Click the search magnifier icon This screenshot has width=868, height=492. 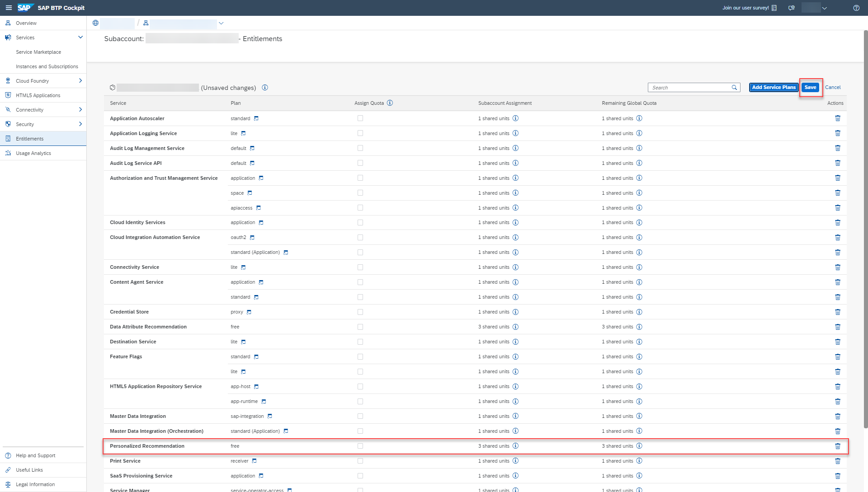pyautogui.click(x=734, y=88)
